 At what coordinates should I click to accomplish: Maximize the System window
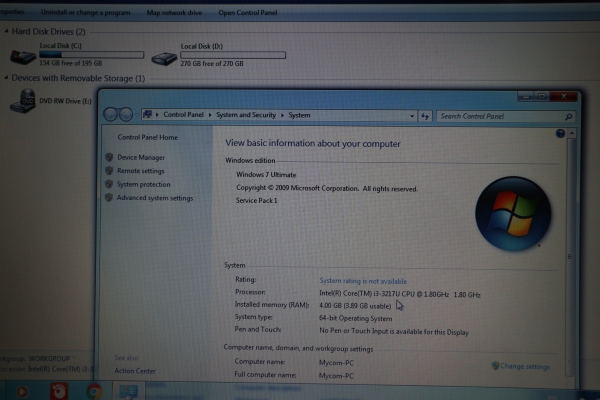click(x=542, y=96)
